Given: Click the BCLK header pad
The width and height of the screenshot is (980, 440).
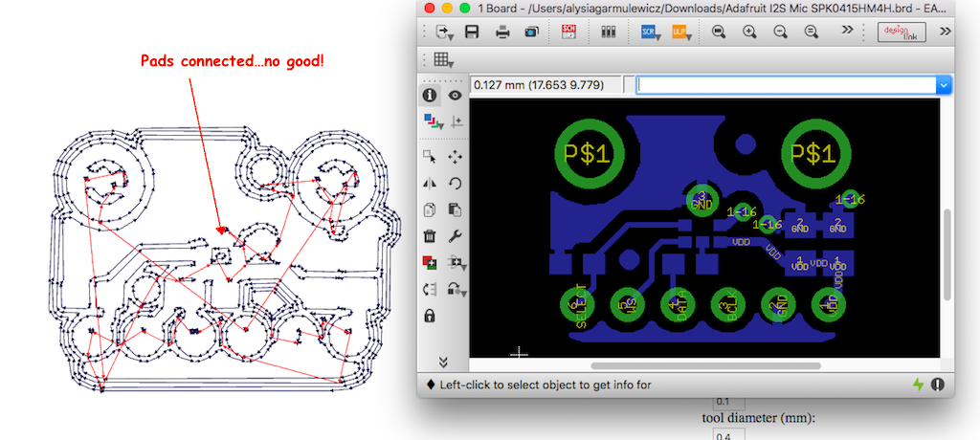Looking at the screenshot, I should click(730, 304).
